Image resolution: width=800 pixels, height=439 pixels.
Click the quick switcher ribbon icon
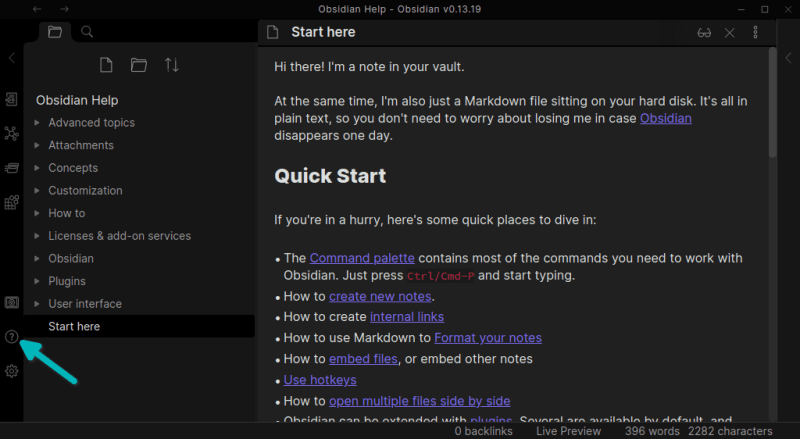click(12, 99)
